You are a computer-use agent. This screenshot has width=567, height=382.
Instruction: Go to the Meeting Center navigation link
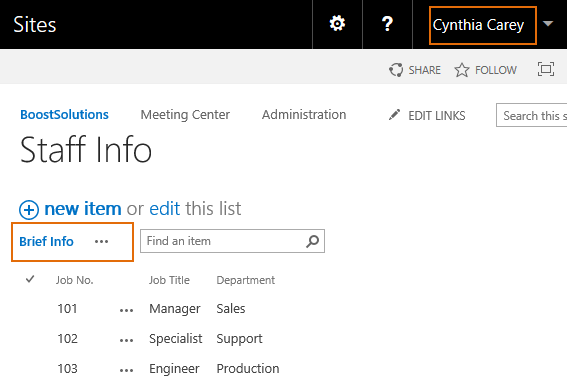(185, 115)
